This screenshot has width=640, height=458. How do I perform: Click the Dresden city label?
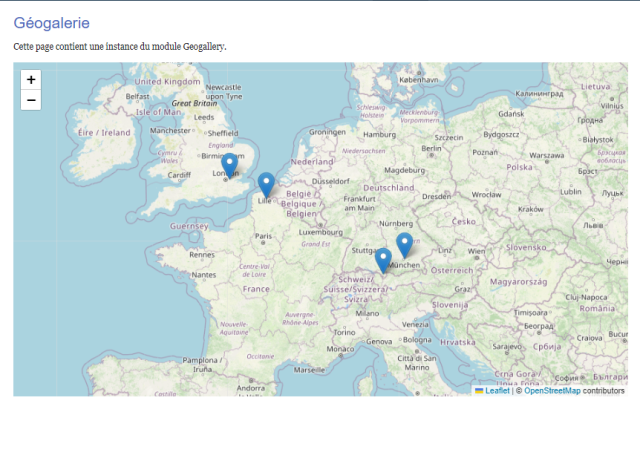coord(436,196)
